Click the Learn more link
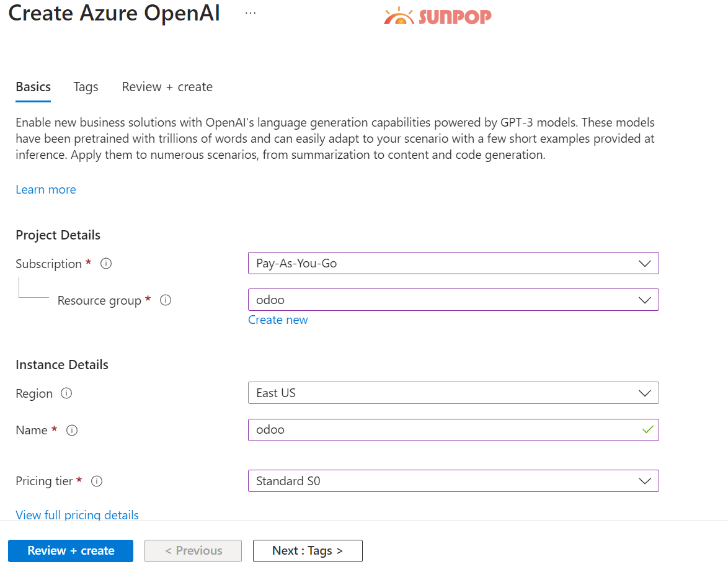Image resolution: width=728 pixels, height=577 pixels. coord(45,189)
